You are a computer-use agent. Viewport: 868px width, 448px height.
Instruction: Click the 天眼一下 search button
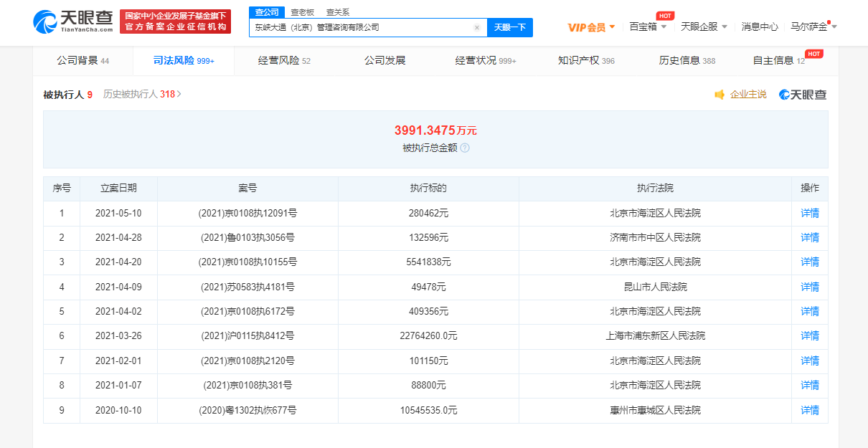click(x=510, y=27)
